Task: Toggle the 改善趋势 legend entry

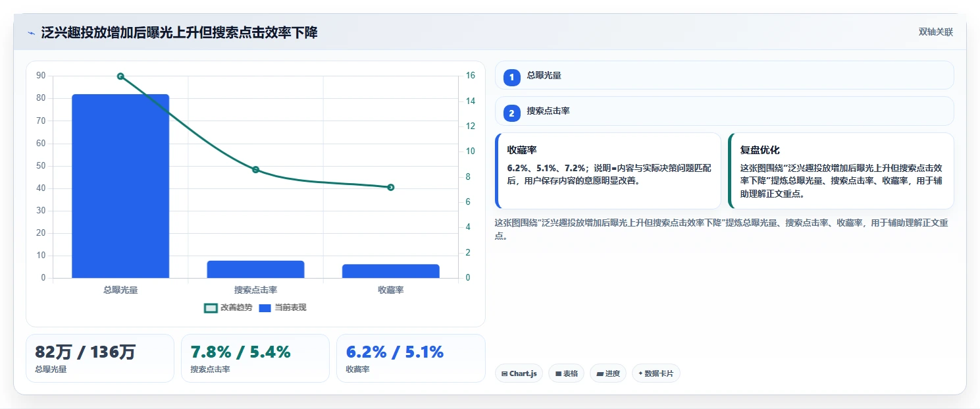Action: (x=228, y=308)
